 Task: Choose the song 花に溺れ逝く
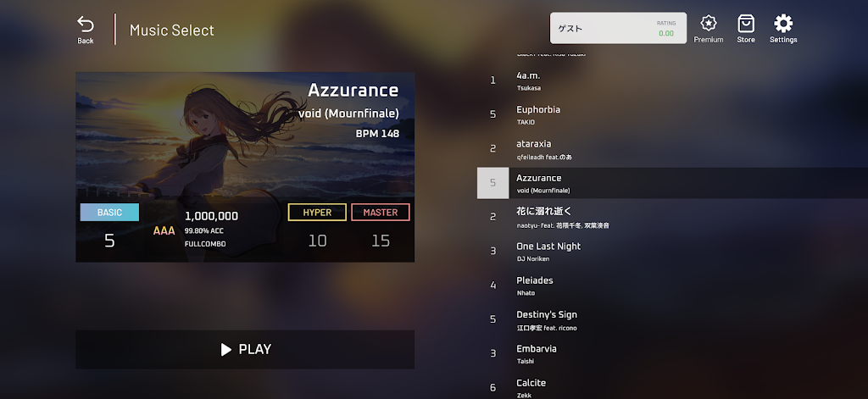pos(672,218)
